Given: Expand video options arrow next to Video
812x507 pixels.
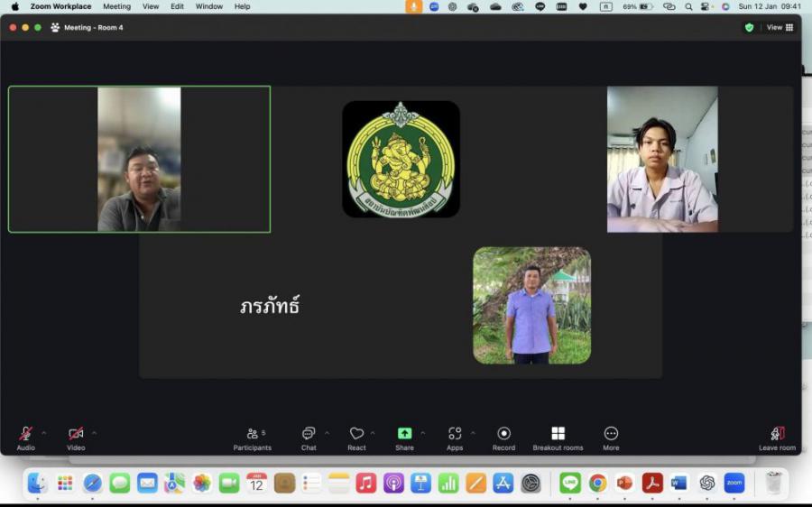Looking at the screenshot, I should (94, 433).
